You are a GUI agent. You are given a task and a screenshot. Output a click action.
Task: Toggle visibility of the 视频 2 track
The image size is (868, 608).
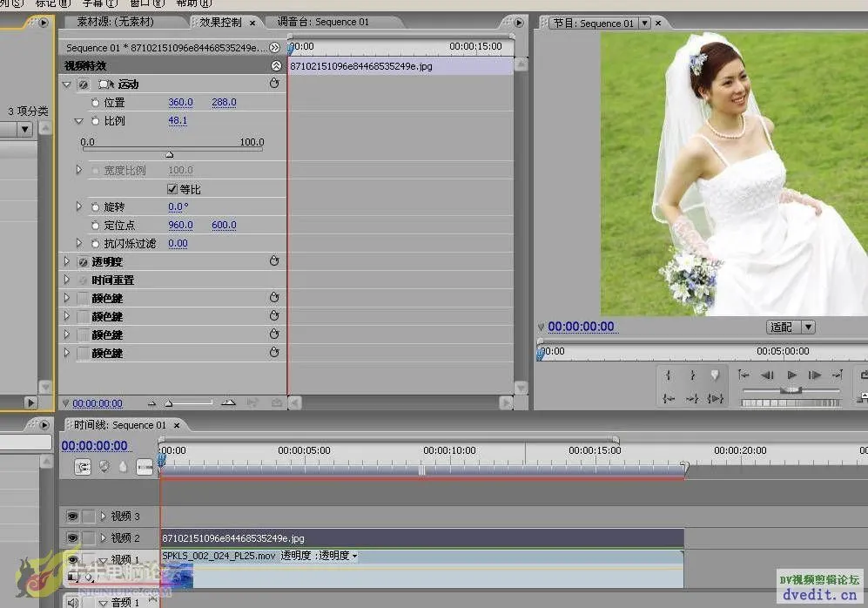coord(72,538)
